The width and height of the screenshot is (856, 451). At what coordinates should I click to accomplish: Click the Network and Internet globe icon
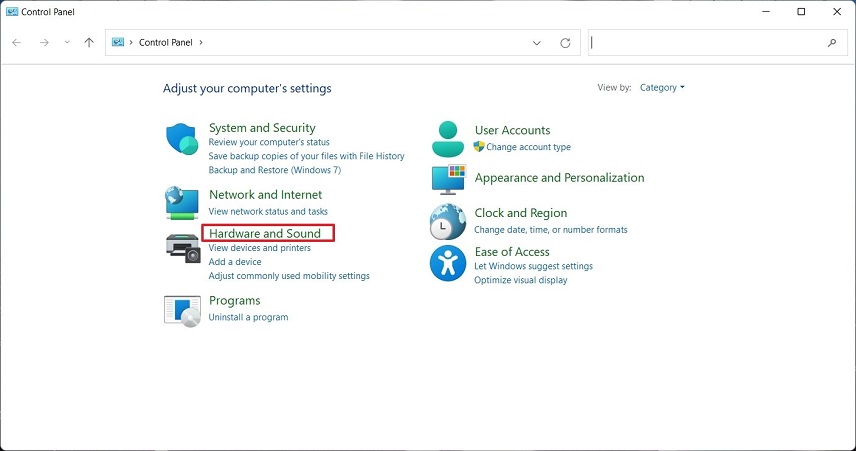[182, 203]
